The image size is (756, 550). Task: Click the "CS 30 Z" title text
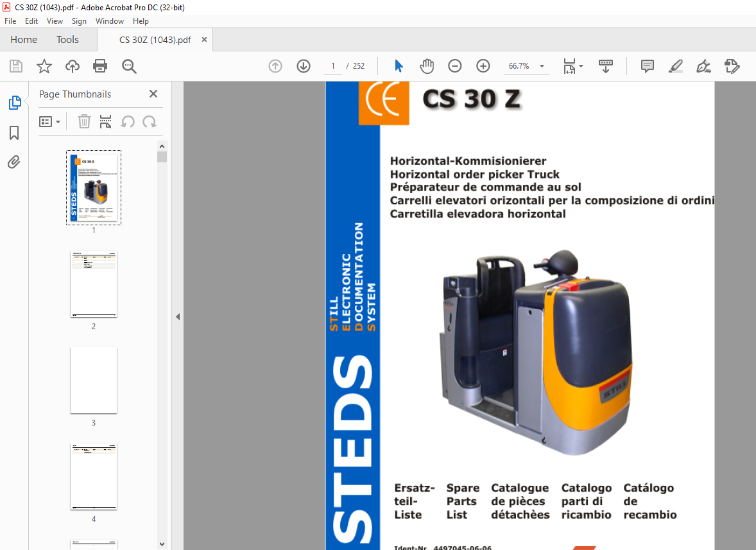click(x=472, y=99)
